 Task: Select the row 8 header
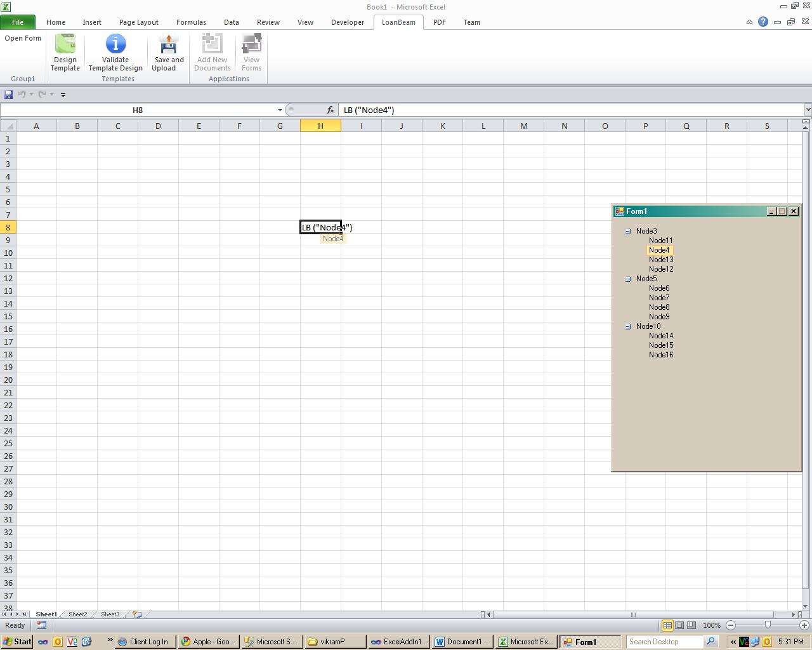tap(8, 227)
